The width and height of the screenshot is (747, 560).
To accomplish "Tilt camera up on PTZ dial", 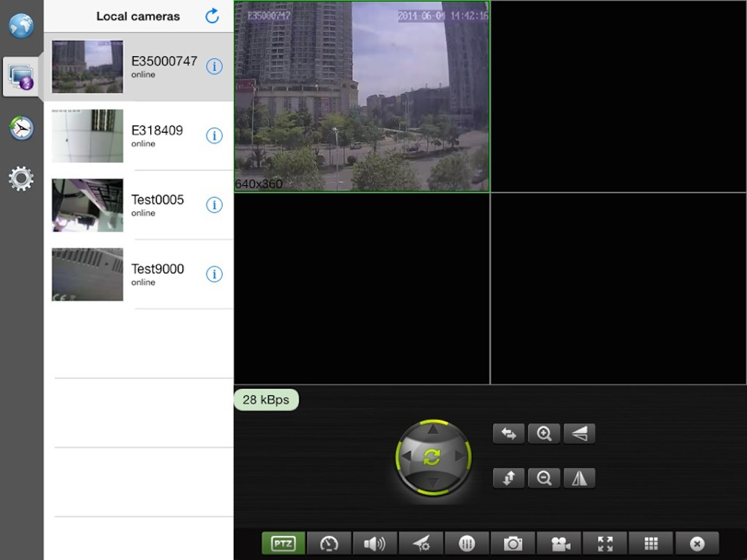I will tap(433, 429).
